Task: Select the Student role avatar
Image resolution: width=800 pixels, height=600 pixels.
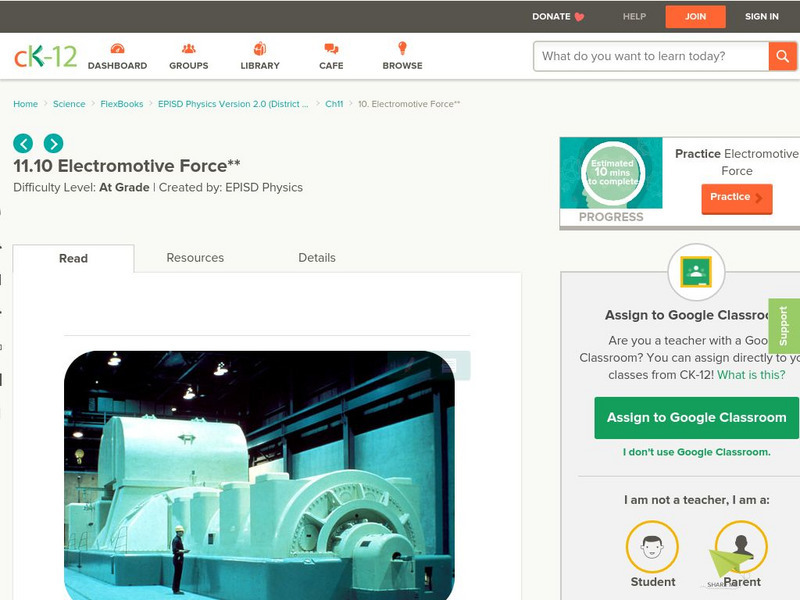Action: click(652, 548)
